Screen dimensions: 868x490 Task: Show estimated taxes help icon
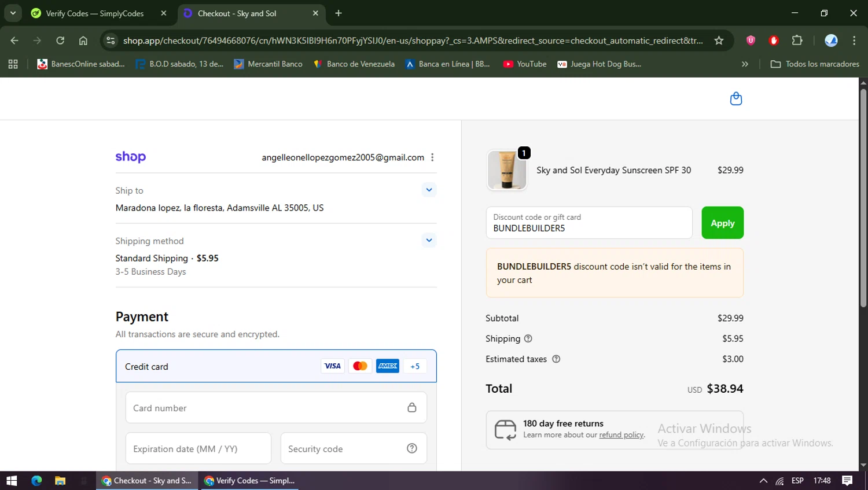[556, 359]
